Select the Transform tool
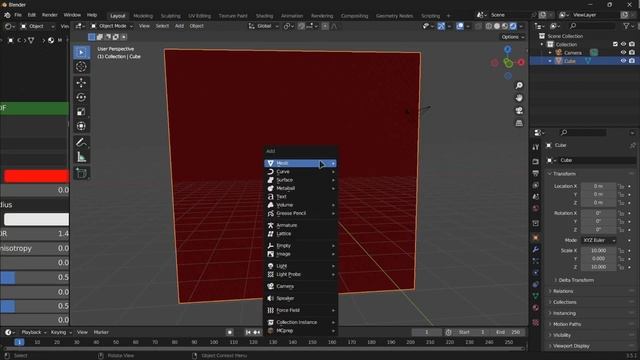The height and width of the screenshot is (360, 640). [x=81, y=126]
